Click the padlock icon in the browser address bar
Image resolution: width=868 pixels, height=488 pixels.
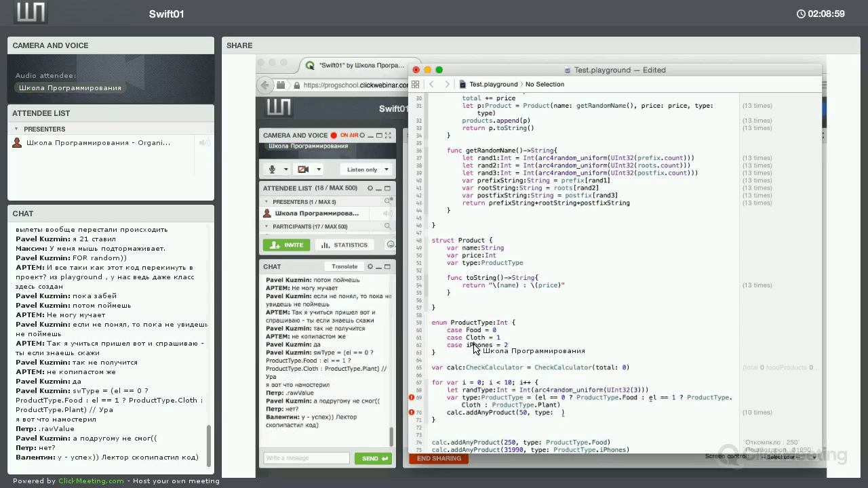point(296,85)
